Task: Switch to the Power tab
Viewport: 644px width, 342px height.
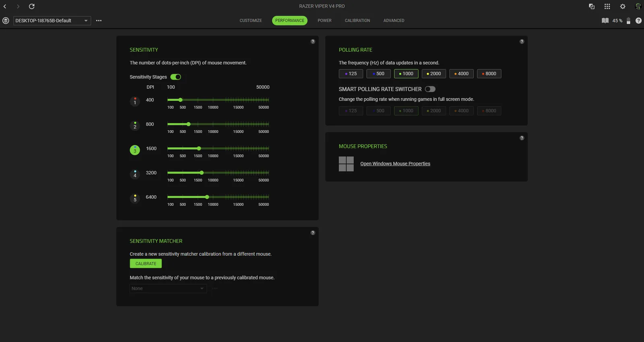Action: (324, 21)
